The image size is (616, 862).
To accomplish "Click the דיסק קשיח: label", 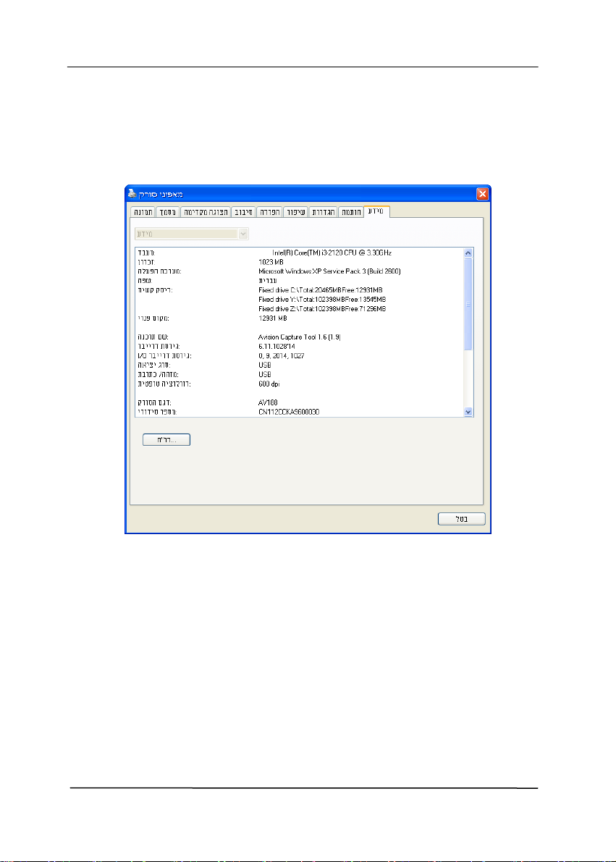I will coord(155,290).
